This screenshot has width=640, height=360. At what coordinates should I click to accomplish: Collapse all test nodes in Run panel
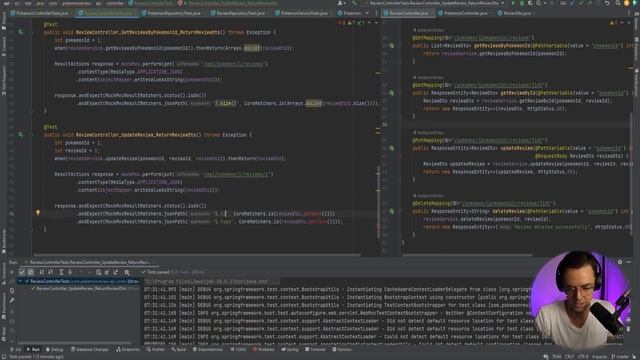(x=70, y=272)
